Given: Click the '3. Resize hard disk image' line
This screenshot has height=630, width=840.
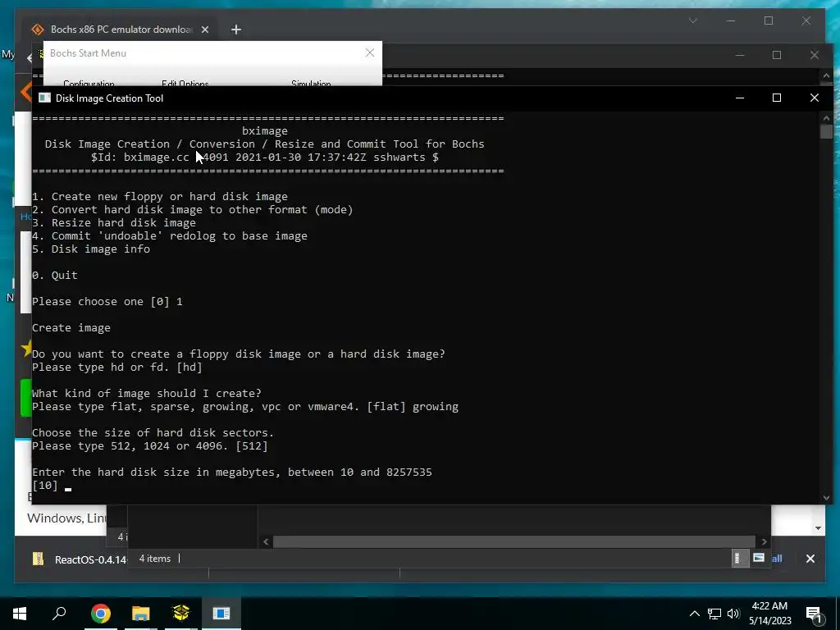Looking at the screenshot, I should point(113,223).
